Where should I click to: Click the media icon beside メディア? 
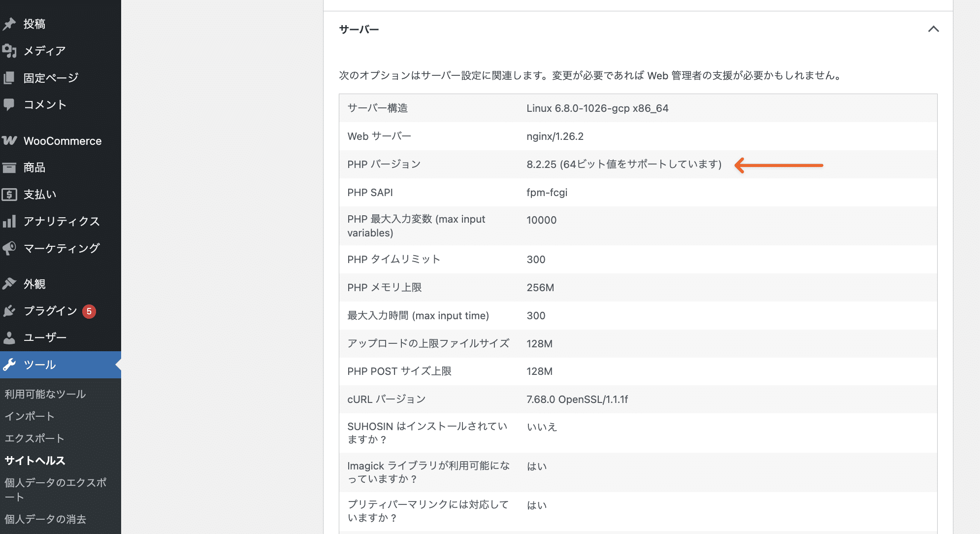pos(9,51)
